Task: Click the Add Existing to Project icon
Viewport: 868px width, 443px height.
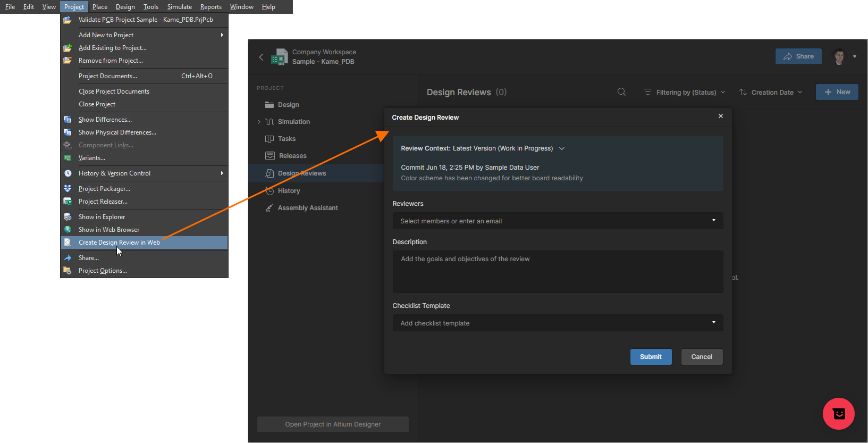Action: click(68, 48)
